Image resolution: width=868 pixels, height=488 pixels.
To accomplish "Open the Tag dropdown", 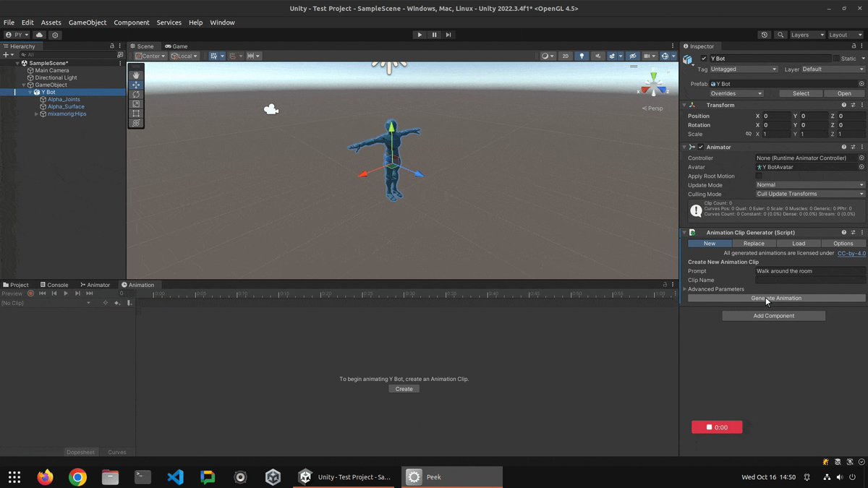I will pos(744,69).
